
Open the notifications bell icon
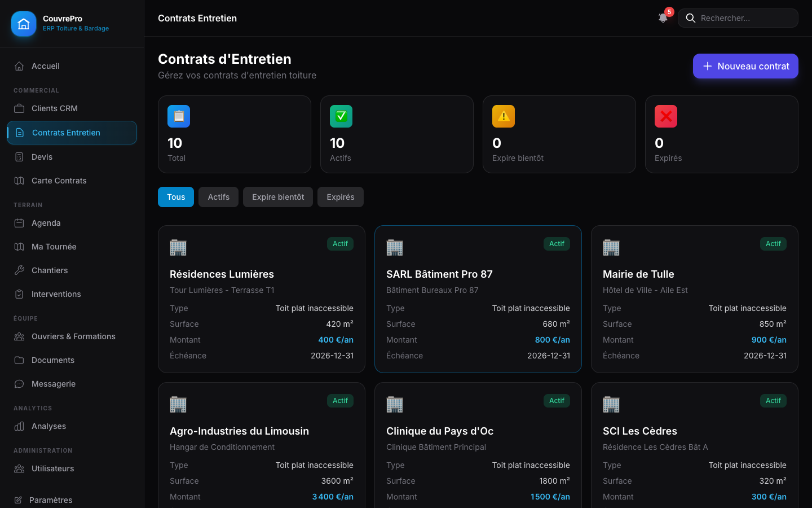[x=663, y=18]
